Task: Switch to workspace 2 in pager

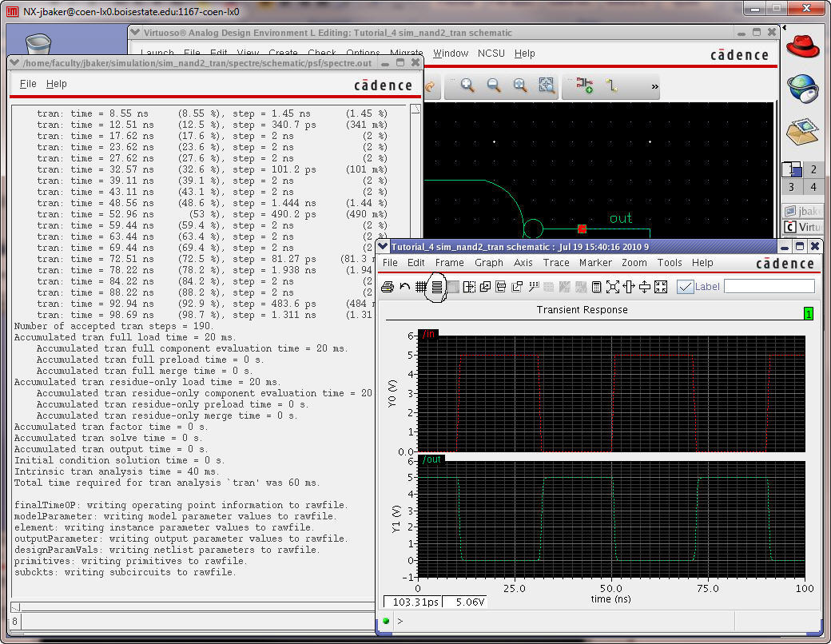Action: (x=813, y=169)
